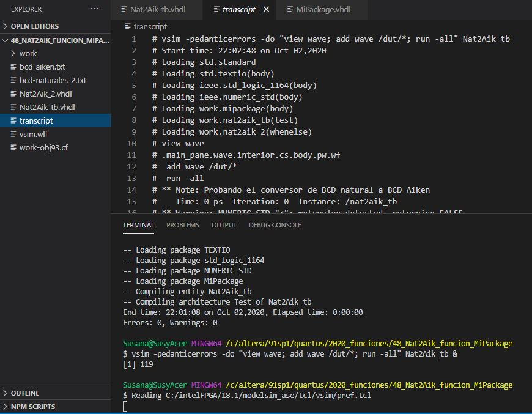Screen dimensions: 532x414
Task: Close the transcript editor tab
Action: point(266,10)
